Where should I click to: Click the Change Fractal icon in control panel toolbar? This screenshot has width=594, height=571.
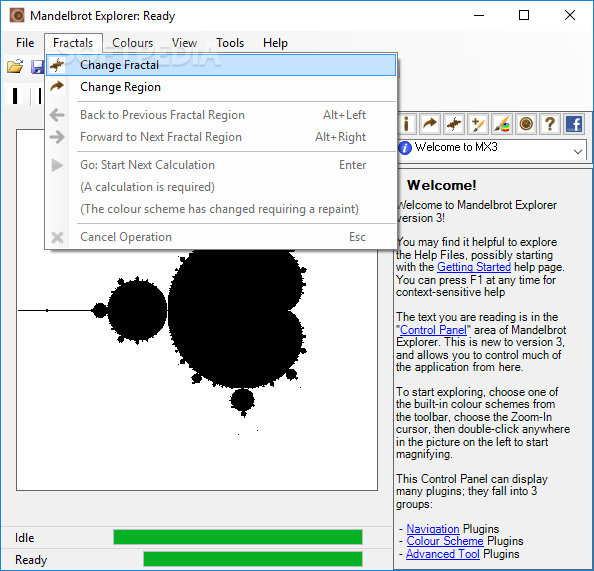[454, 124]
